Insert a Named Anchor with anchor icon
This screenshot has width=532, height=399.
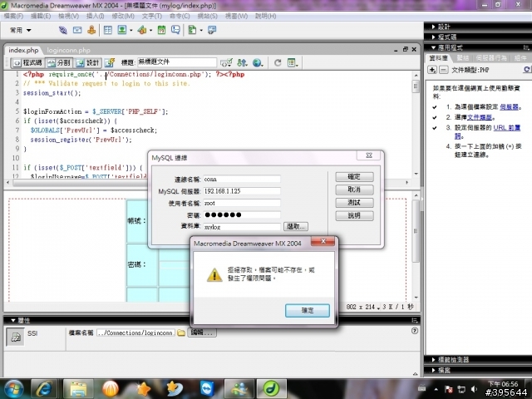coord(91,30)
